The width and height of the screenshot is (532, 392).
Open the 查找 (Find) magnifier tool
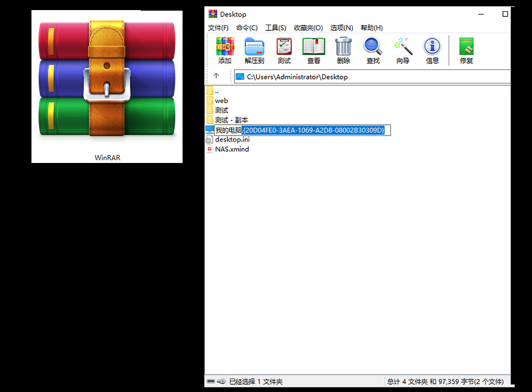coord(373,50)
